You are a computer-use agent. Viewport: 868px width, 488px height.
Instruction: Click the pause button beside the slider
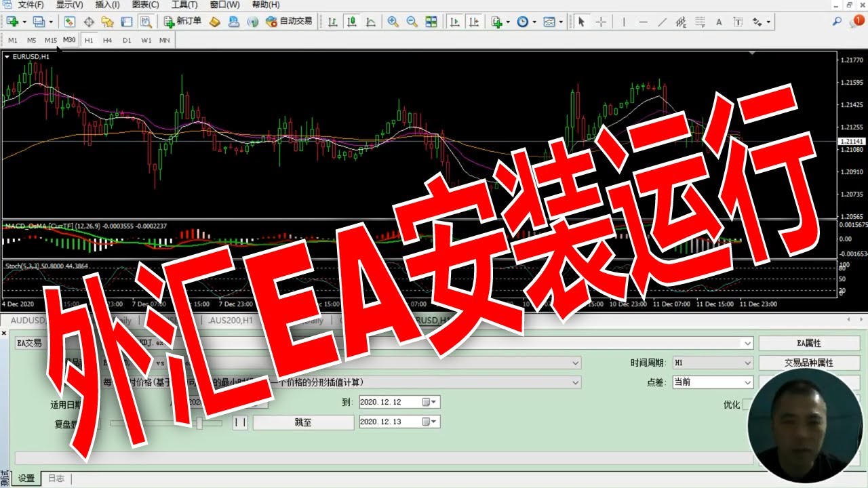click(x=240, y=422)
